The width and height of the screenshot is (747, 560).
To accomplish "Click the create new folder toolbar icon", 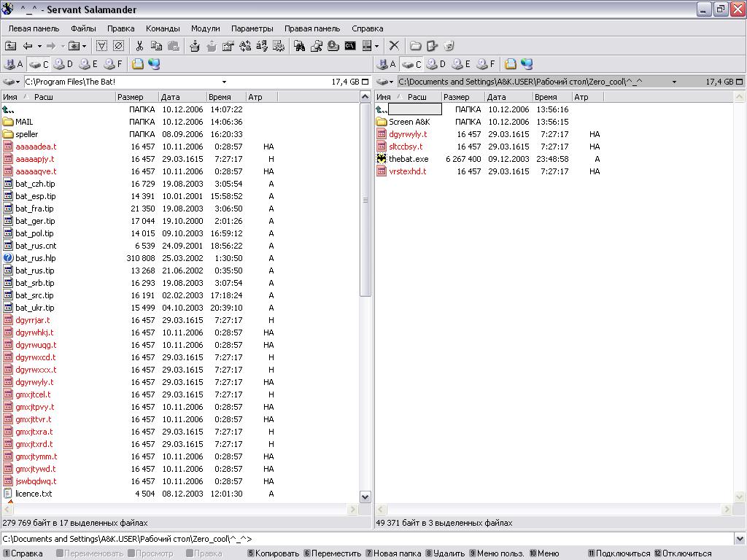I will click(415, 46).
